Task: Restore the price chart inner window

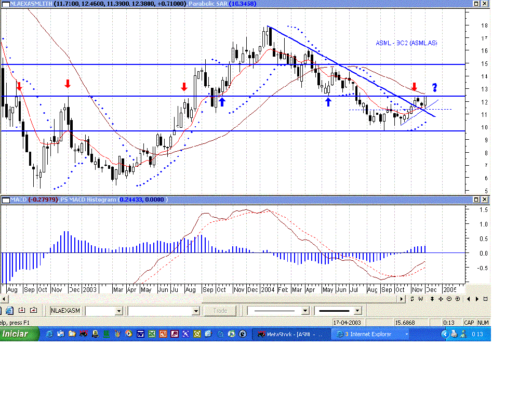Action: [x=476, y=4]
